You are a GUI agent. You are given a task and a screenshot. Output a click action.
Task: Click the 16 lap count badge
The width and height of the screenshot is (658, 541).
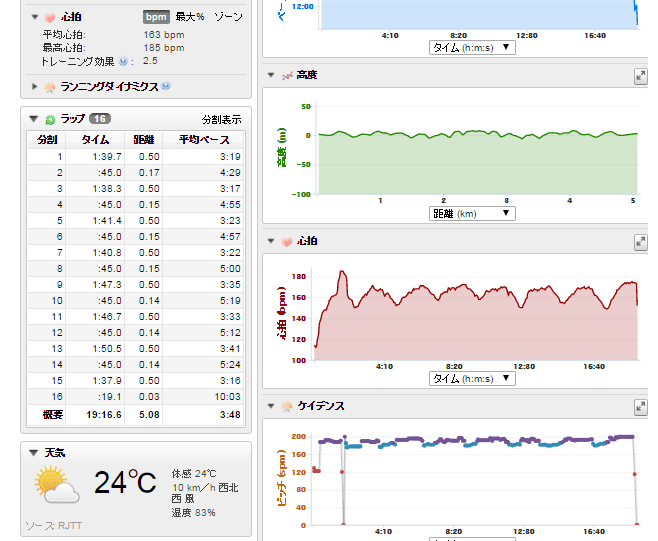pos(100,119)
